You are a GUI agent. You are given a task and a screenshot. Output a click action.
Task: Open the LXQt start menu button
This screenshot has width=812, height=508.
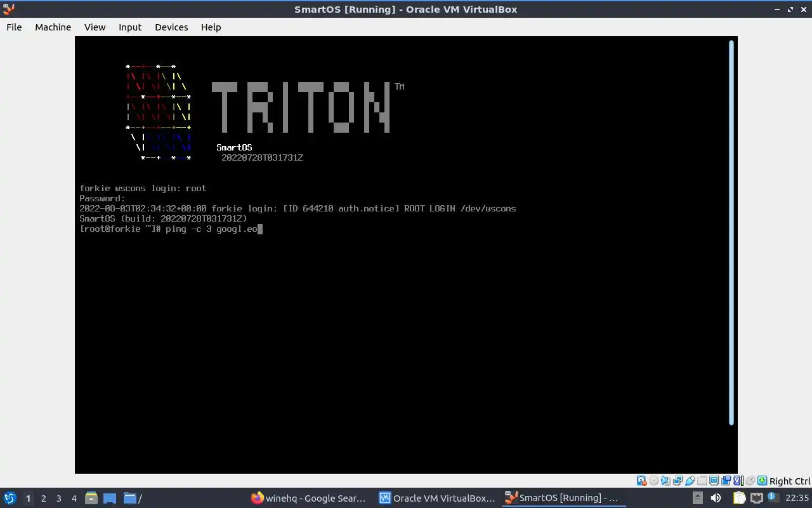coord(10,498)
